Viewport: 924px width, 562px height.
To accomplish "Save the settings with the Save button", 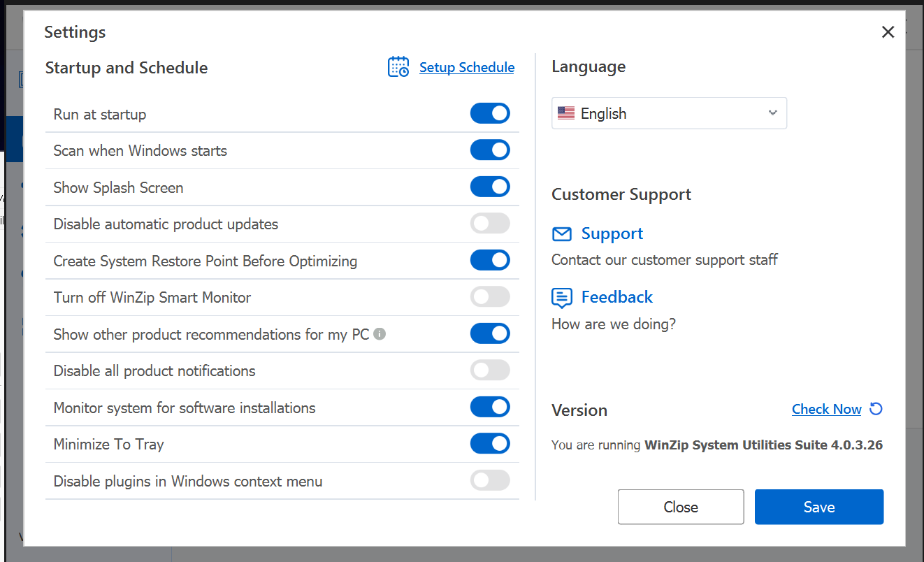I will click(819, 507).
